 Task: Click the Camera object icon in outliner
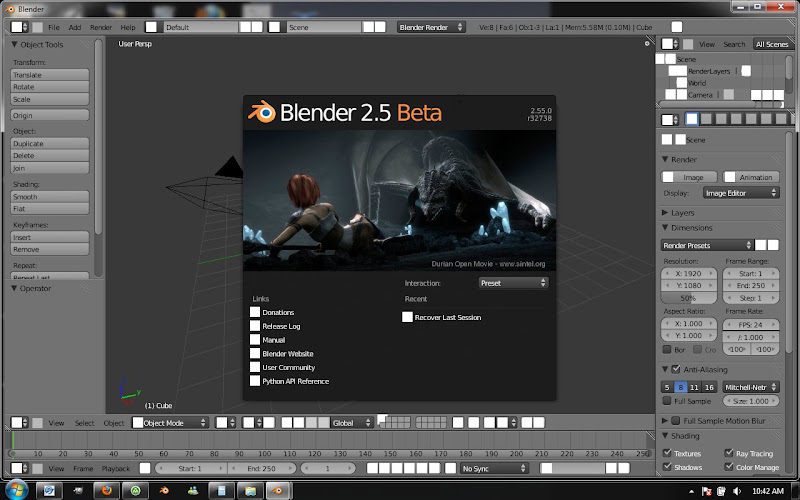click(682, 94)
